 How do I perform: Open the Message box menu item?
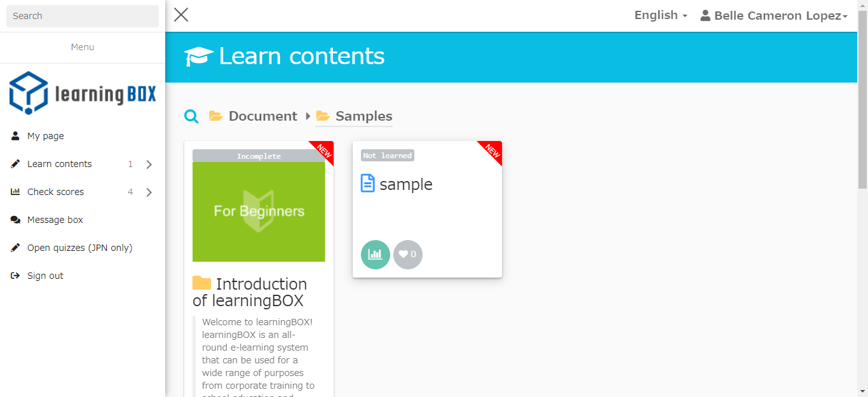pyautogui.click(x=55, y=220)
